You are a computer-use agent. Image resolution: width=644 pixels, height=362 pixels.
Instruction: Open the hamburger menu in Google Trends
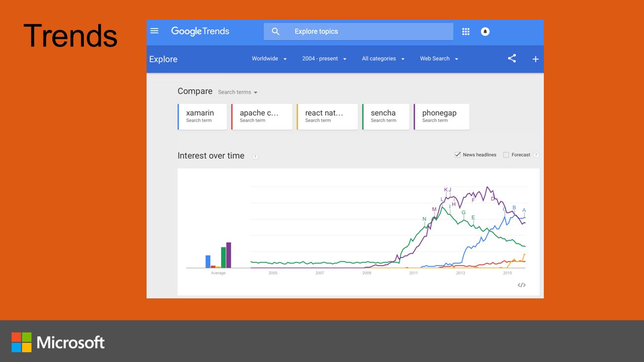(x=154, y=31)
